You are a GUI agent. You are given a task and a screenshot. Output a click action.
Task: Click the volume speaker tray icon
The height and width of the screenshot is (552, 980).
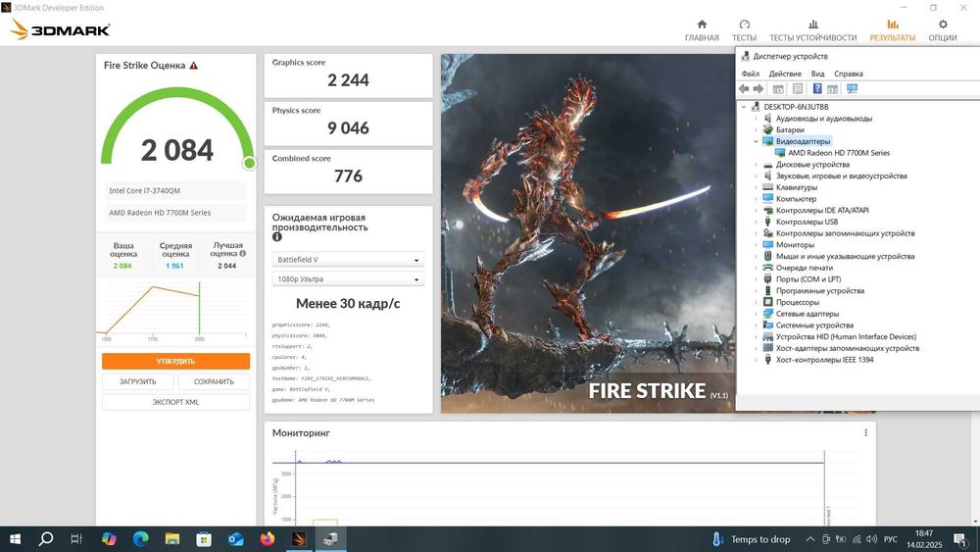tap(872, 539)
